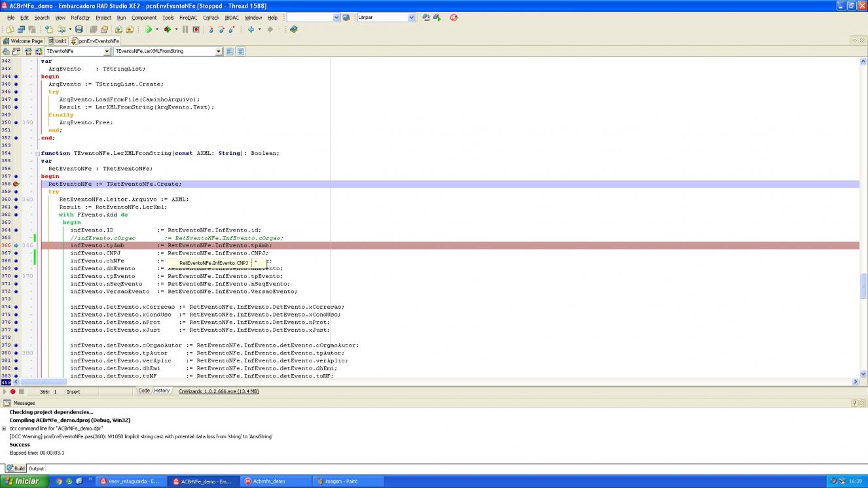Expand the dcc command line message
Screen dimensions: 868x488
tap(4, 428)
